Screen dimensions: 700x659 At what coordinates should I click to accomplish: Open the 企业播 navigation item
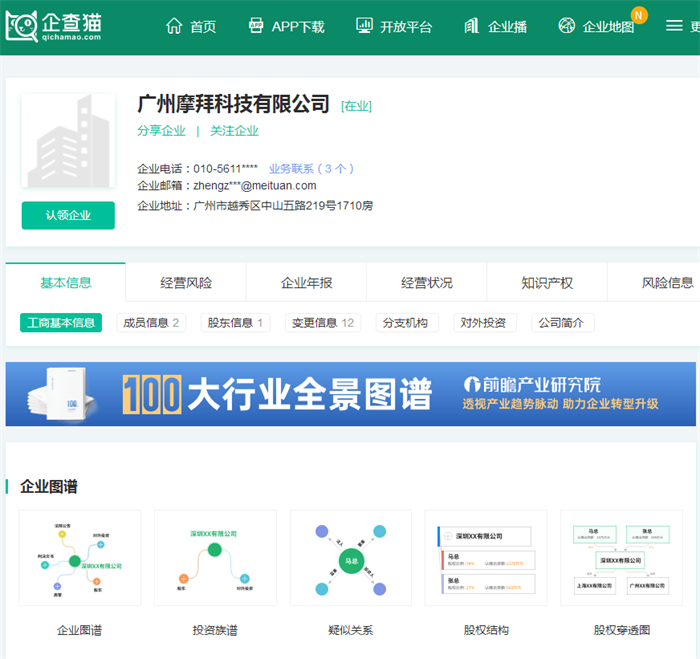508,27
